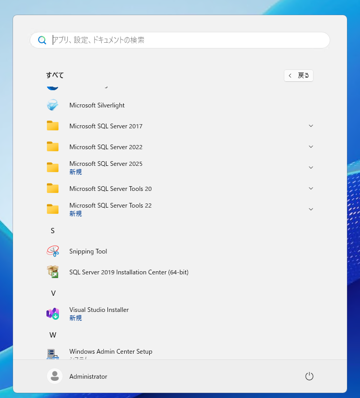360x398 pixels.
Task: Click the 'Microsoft SQL Server 2025' label
Action: pos(106,164)
